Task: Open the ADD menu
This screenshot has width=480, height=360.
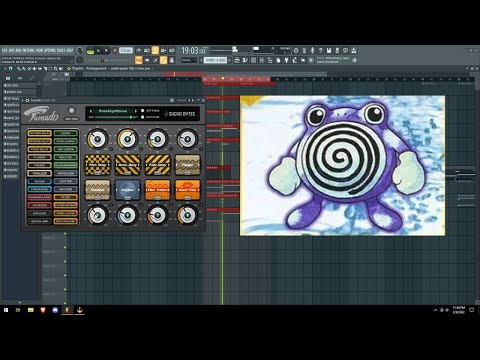Action: click(x=18, y=50)
